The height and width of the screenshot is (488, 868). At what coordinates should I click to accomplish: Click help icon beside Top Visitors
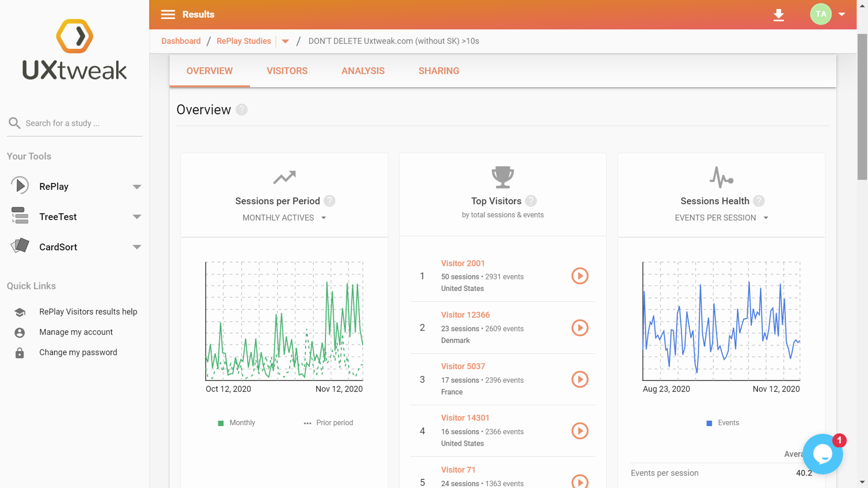click(x=531, y=201)
